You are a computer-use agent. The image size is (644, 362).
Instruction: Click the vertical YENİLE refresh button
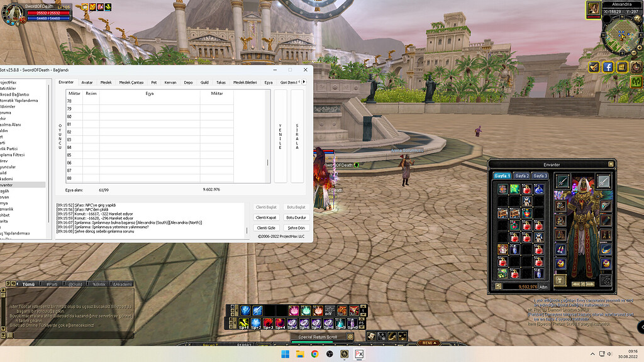(280, 136)
